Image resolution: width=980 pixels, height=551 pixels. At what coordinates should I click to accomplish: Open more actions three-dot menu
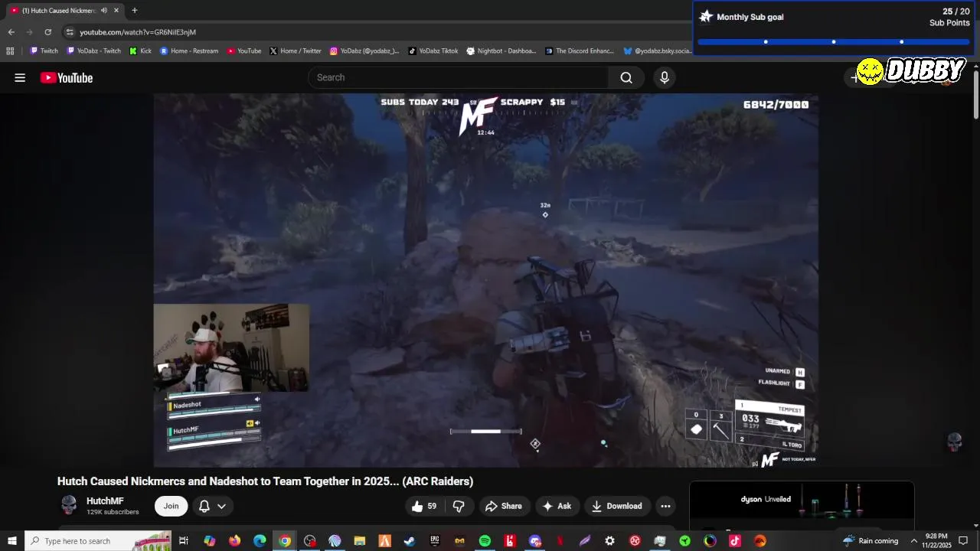pos(665,506)
